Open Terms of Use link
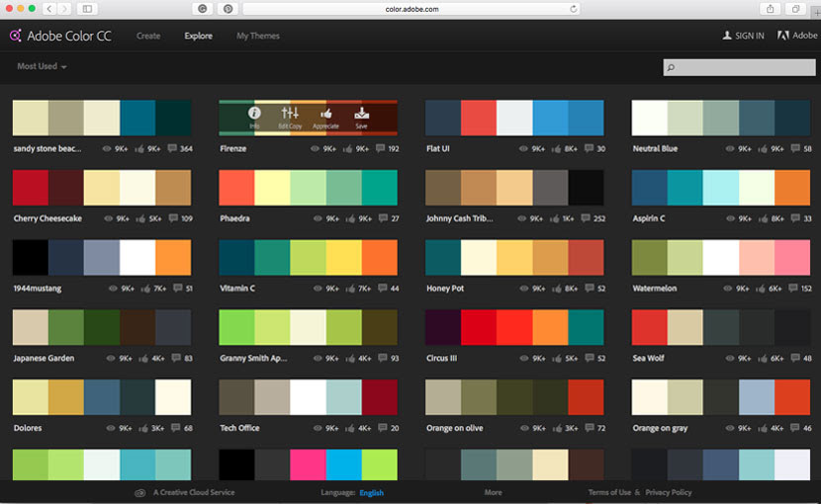Image resolution: width=821 pixels, height=504 pixels. (609, 492)
